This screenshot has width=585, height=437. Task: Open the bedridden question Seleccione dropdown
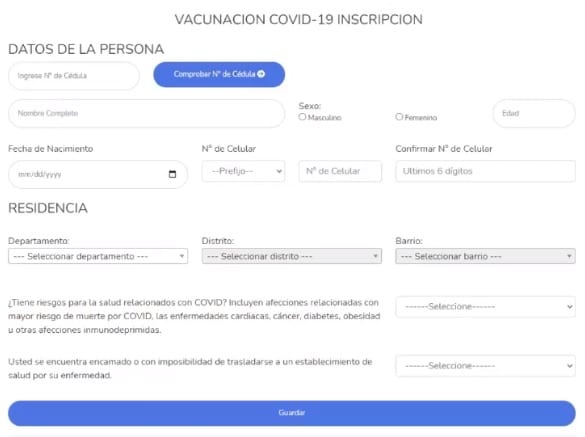point(485,366)
